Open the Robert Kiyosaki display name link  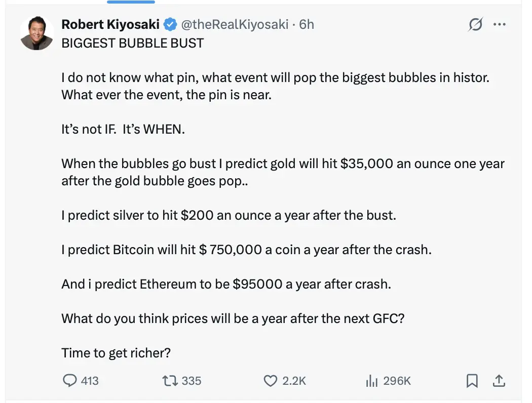[x=110, y=24]
